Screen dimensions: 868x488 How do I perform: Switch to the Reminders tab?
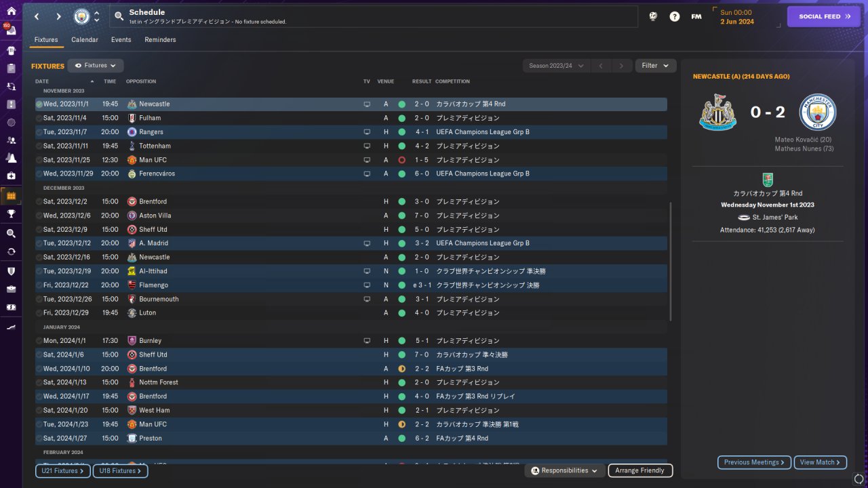coord(160,40)
